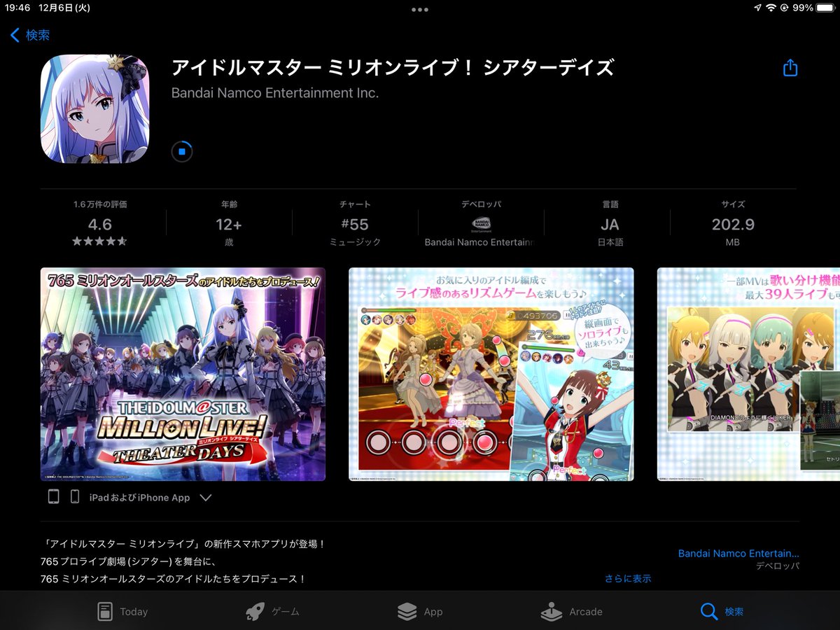Tap the app title アイドルマスター ミリオンライブ
840x630 pixels.
tap(393, 68)
